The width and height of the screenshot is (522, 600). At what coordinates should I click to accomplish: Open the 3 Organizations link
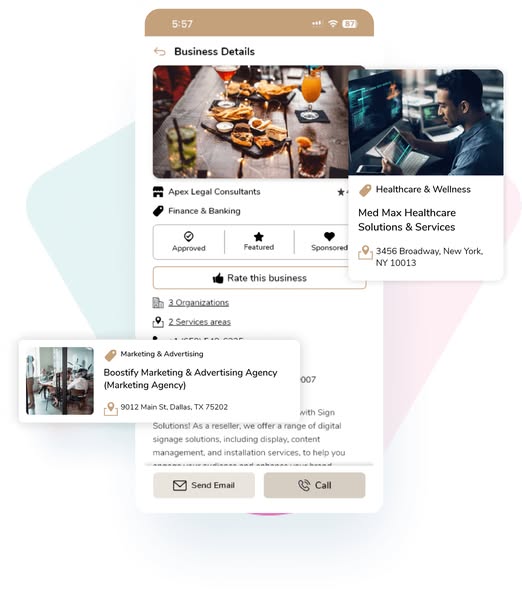[x=199, y=302]
